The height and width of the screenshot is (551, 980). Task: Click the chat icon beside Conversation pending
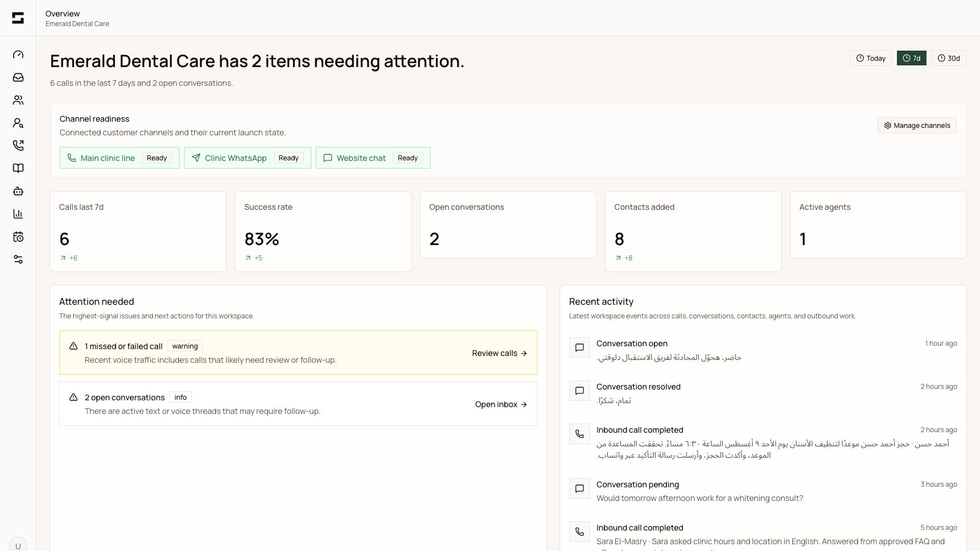tap(579, 488)
